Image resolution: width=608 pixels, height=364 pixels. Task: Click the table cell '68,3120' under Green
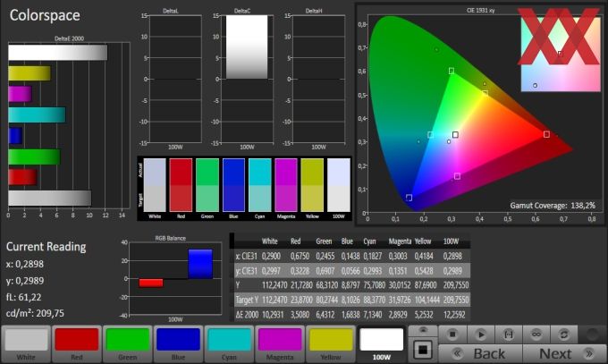click(x=325, y=285)
